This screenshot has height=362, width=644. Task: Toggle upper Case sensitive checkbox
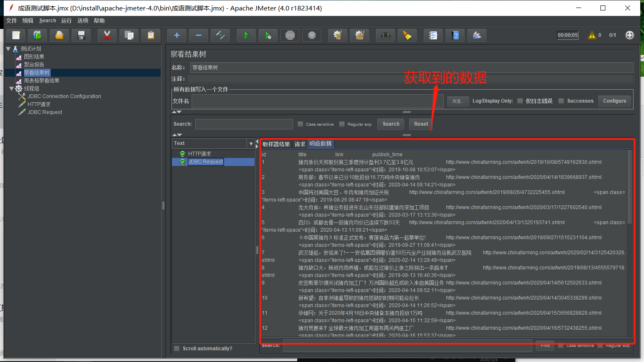coord(300,124)
